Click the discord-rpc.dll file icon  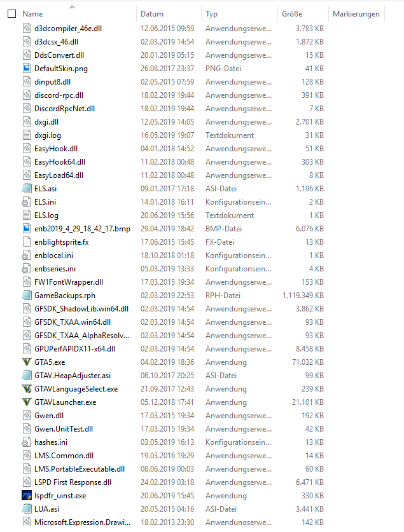click(27, 95)
